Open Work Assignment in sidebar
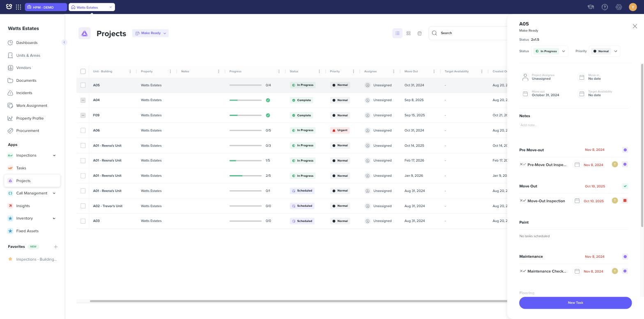Screen dimensions: 644x319 (x=32, y=106)
